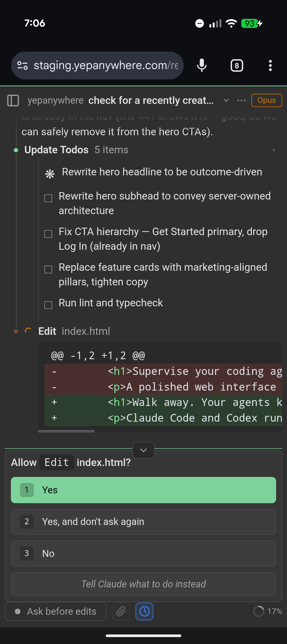The height and width of the screenshot is (644, 287).
Task: Tap the Tell Claude what to do instead field
Action: click(x=143, y=584)
